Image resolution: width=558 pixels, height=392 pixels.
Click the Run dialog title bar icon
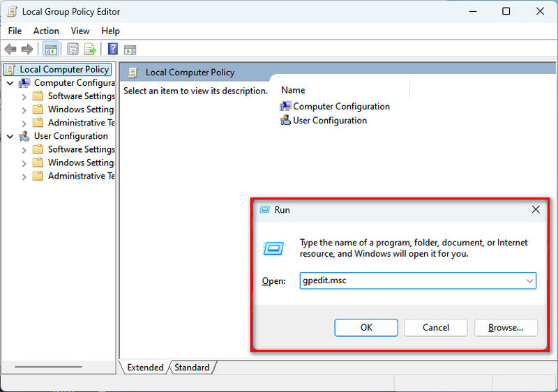[x=265, y=209]
